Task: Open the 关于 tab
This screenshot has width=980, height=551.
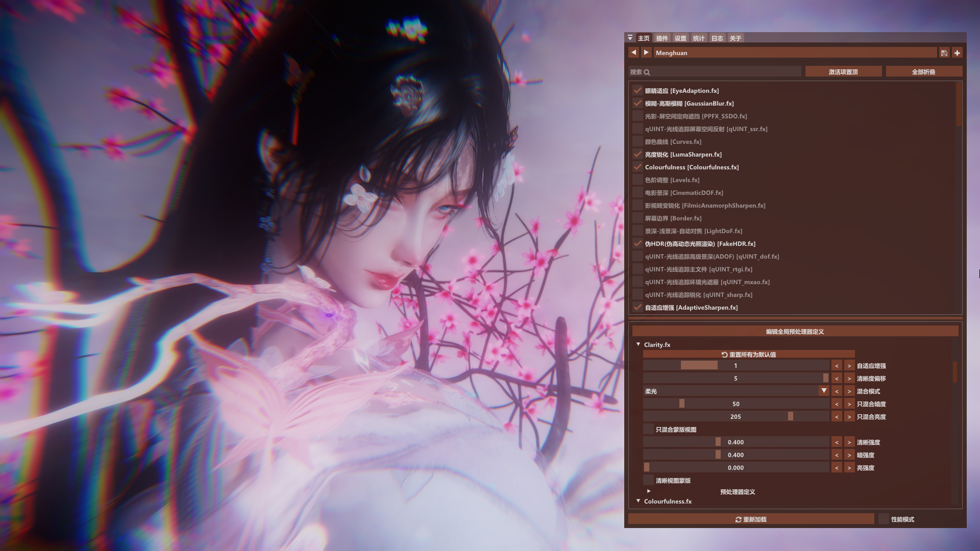Action: (736, 38)
